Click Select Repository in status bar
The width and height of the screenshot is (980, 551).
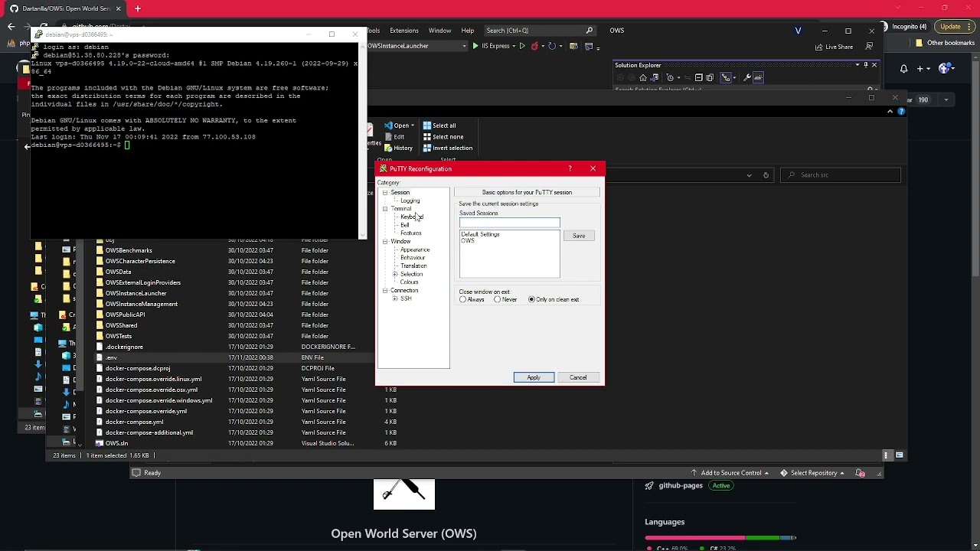point(813,473)
